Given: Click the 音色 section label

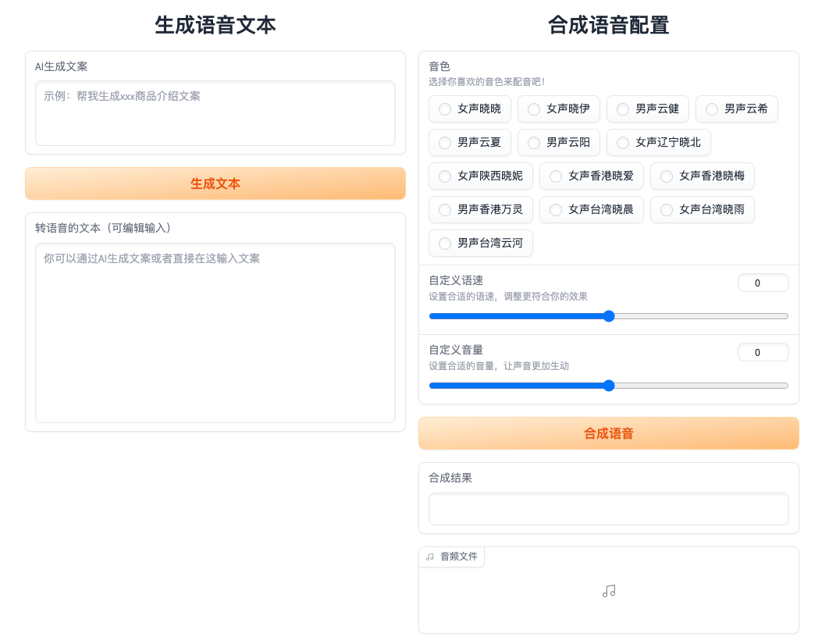Looking at the screenshot, I should 439,66.
